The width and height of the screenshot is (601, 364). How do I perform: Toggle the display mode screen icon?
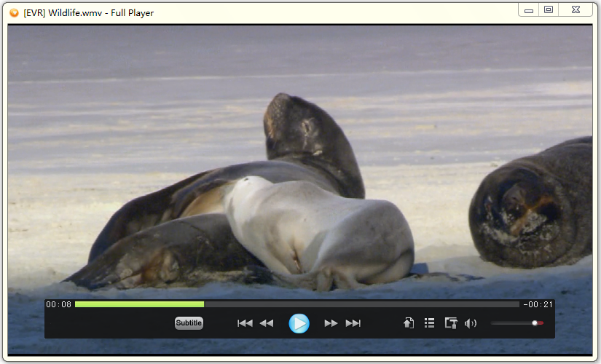tap(451, 323)
